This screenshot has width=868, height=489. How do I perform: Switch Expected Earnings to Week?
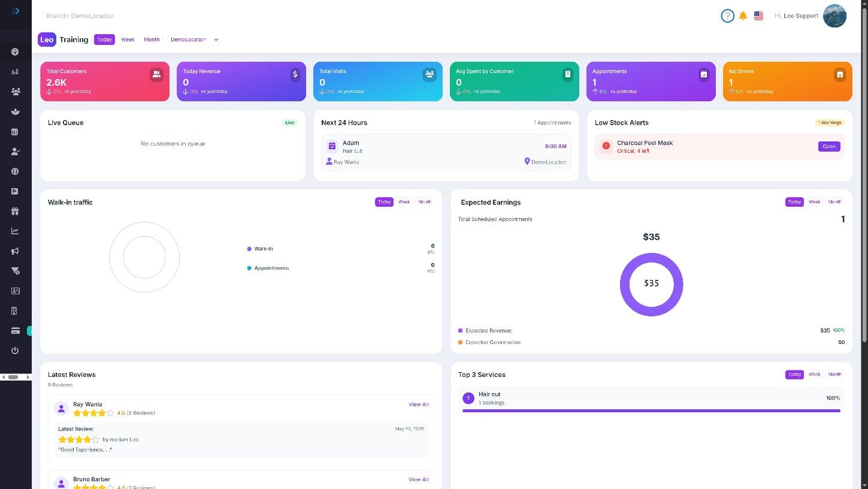click(815, 202)
